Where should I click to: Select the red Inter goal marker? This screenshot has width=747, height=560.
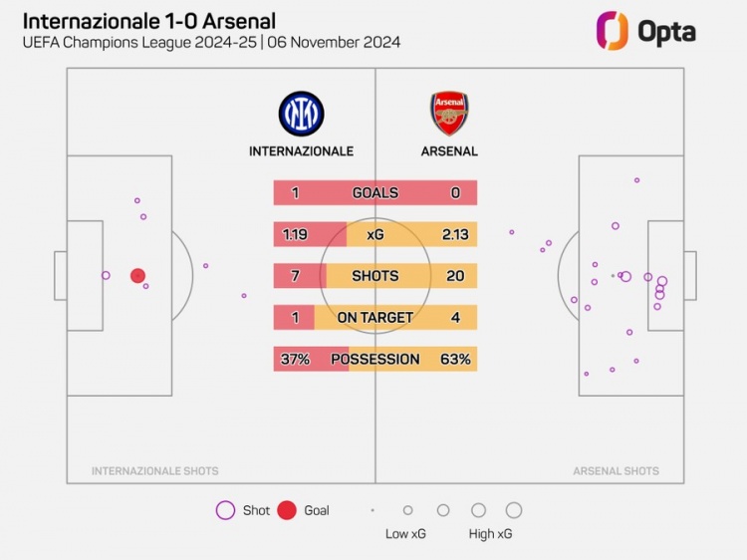click(137, 275)
